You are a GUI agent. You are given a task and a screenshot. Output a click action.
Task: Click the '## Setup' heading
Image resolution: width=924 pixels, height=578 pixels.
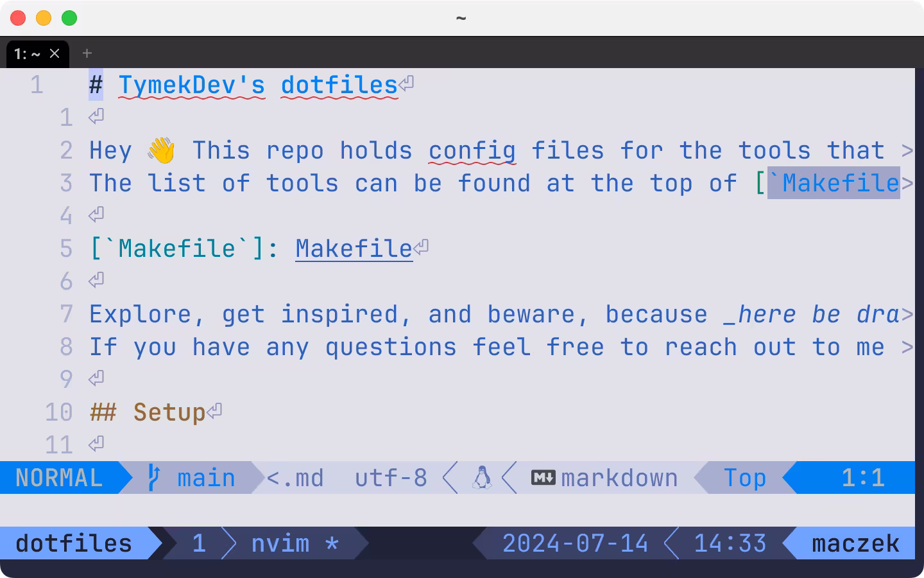point(148,412)
